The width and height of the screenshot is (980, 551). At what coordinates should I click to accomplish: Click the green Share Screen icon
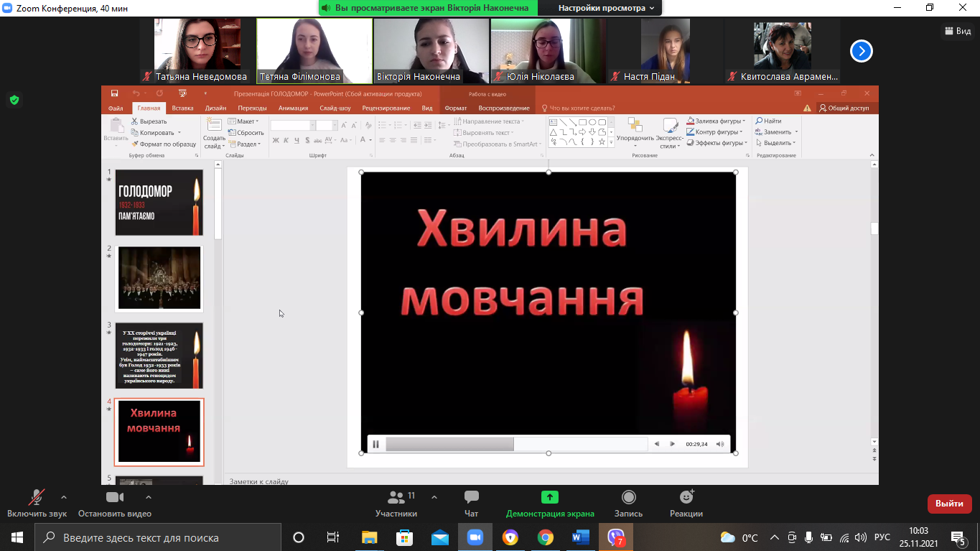(x=549, y=497)
